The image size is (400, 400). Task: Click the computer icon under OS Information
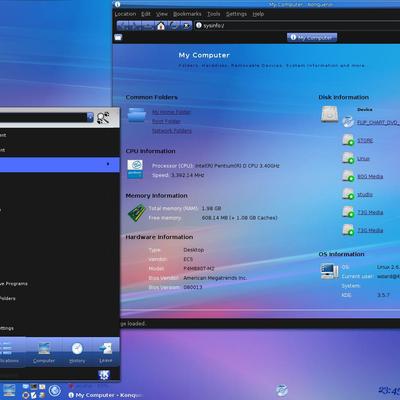[329, 271]
